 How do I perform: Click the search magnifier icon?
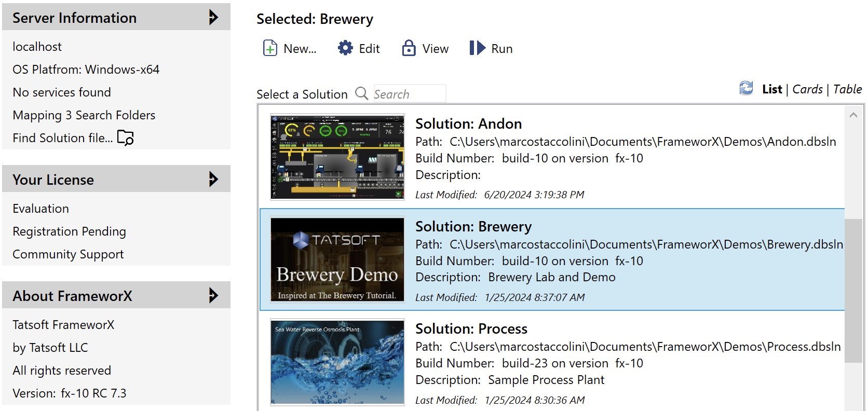(x=362, y=93)
